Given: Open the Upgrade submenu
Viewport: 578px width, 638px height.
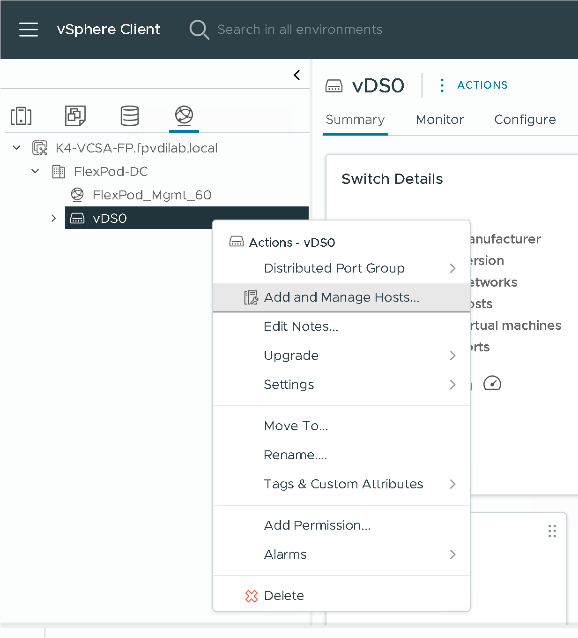Looking at the screenshot, I should [x=342, y=356].
